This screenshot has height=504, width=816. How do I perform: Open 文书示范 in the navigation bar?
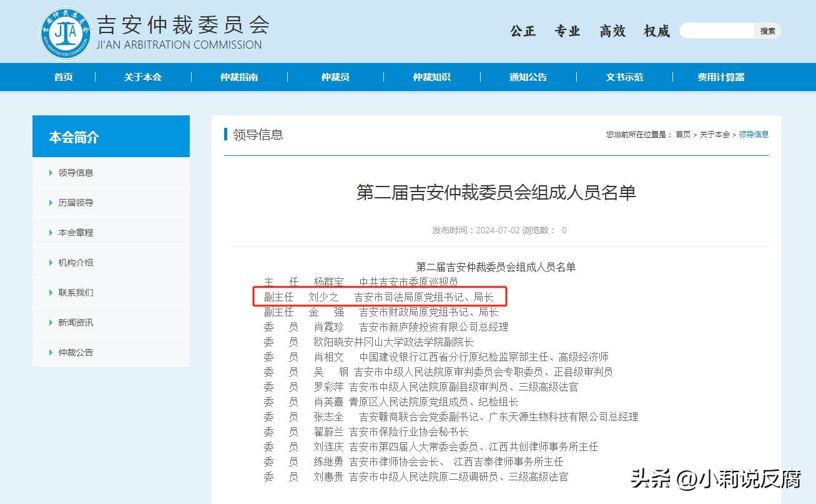624,77
